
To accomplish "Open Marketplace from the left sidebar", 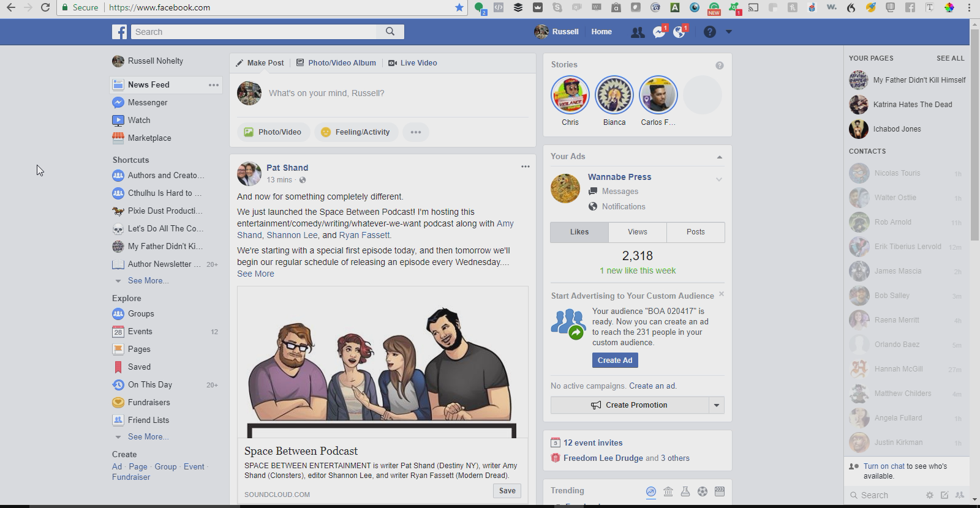I will pos(149,138).
